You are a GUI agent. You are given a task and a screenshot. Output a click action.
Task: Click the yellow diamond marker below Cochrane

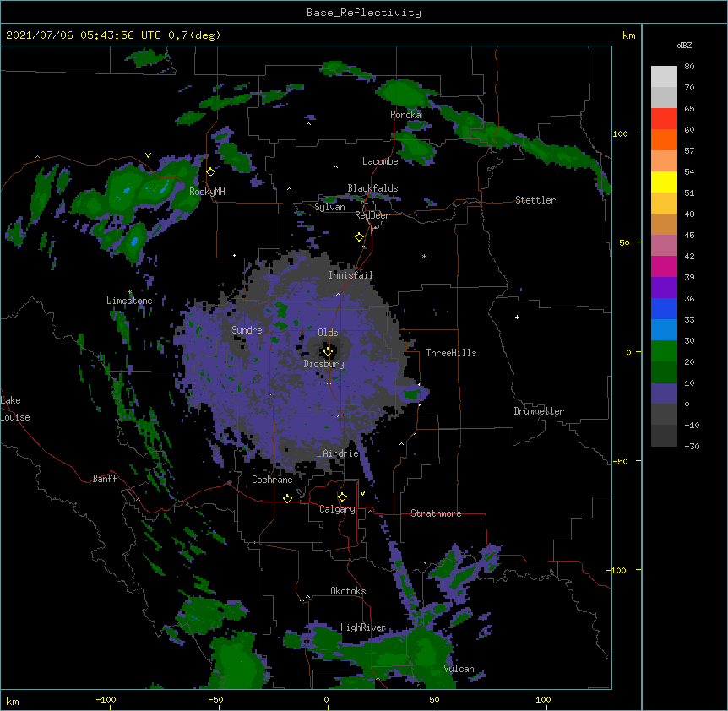pos(287,498)
